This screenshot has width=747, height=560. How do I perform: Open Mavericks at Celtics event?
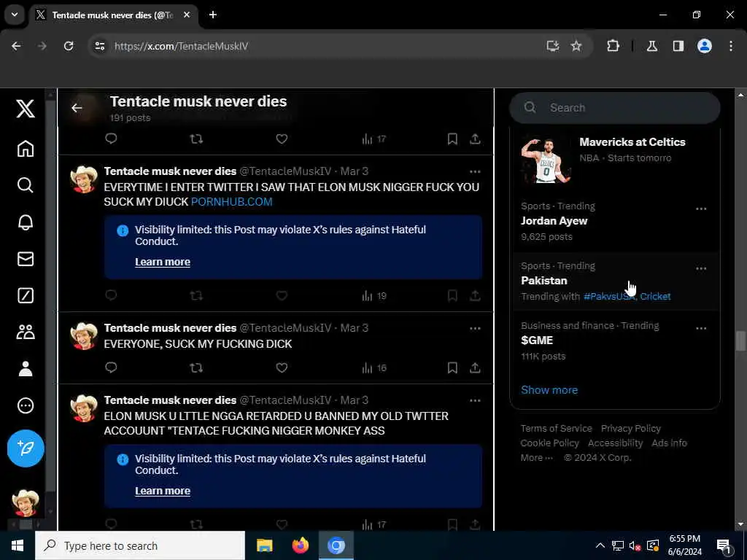pos(614,159)
